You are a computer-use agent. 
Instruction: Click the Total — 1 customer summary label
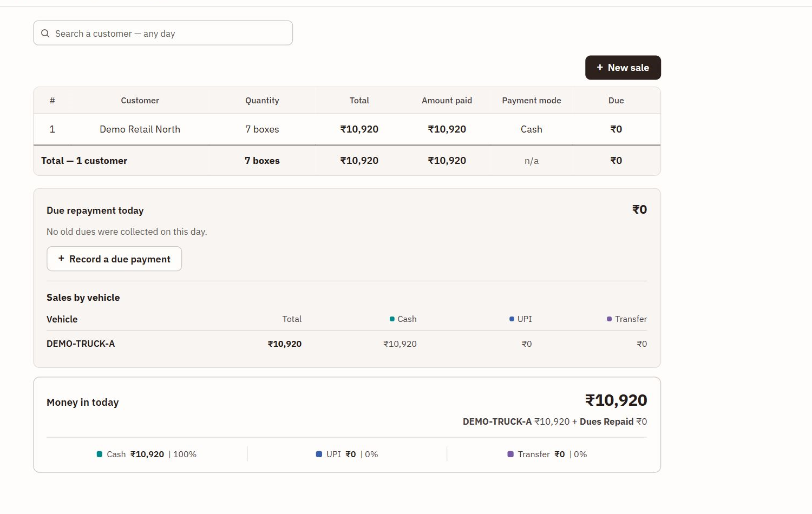84,161
